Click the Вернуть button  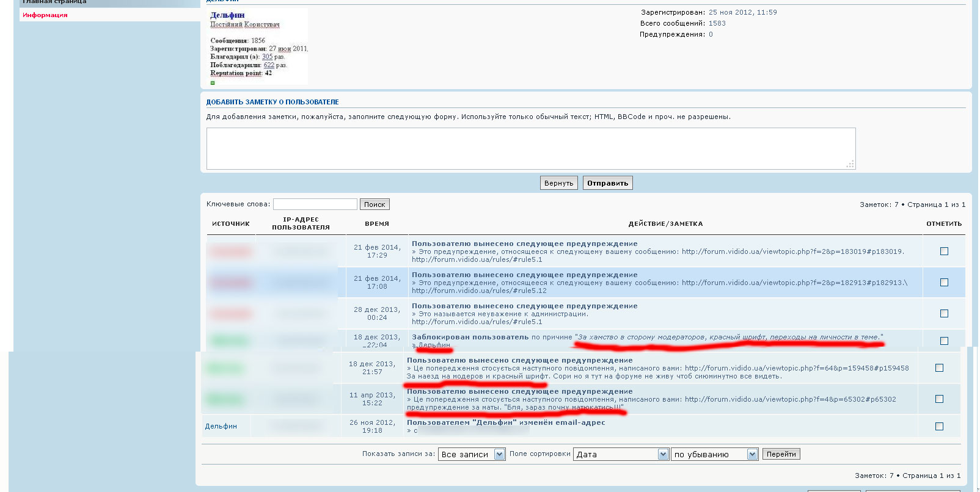point(558,183)
